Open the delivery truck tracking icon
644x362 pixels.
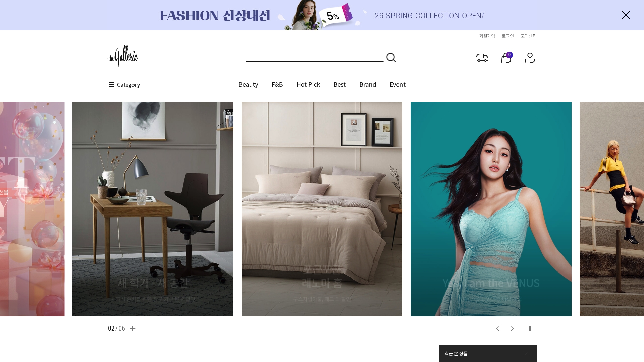pos(482,58)
